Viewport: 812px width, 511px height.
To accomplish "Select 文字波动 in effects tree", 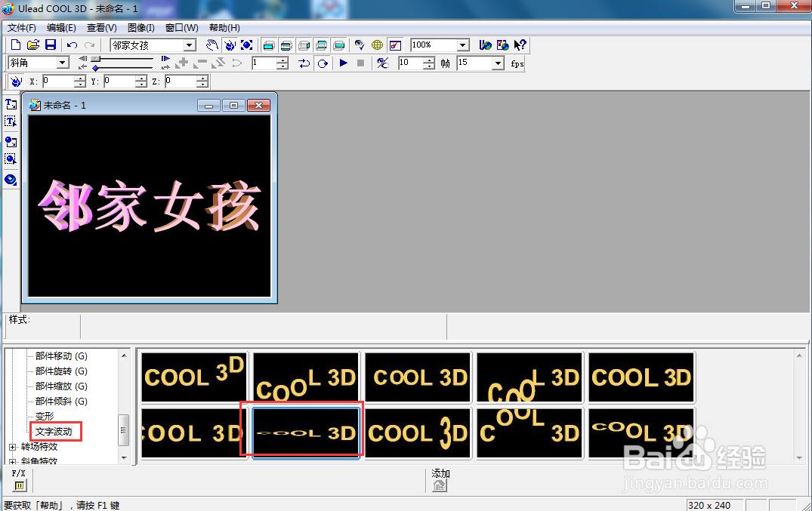I will [x=54, y=431].
